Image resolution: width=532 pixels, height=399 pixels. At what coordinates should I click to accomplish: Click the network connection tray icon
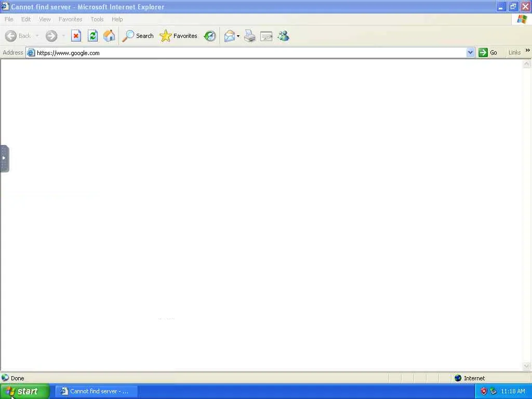pyautogui.click(x=494, y=392)
